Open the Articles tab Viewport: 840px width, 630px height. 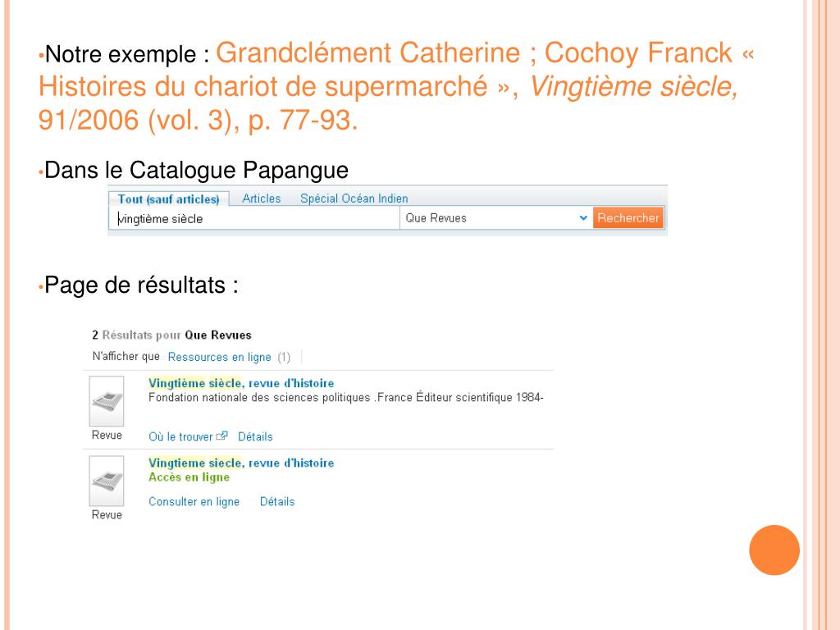pyautogui.click(x=262, y=199)
